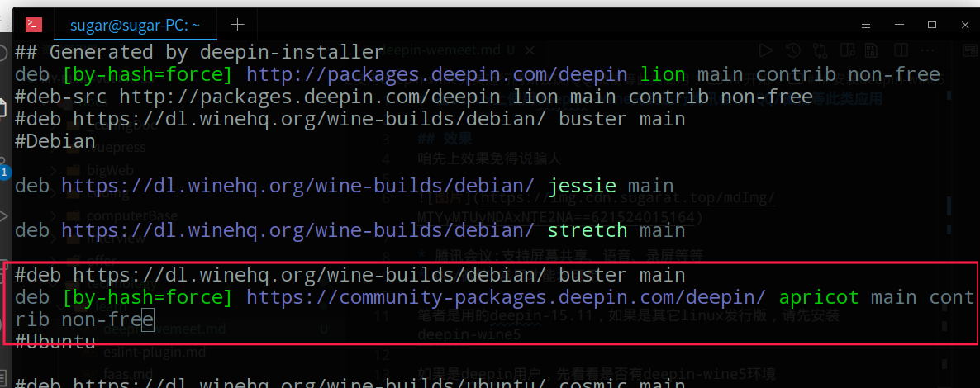
Task: Click the winehq URL on the jessie line
Action: pyautogui.click(x=298, y=186)
